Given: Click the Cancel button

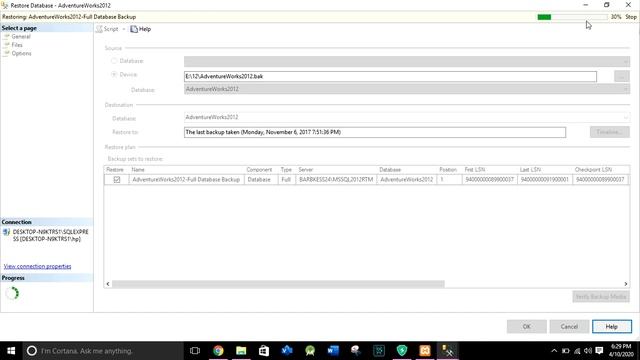Looking at the screenshot, I should [x=569, y=327].
